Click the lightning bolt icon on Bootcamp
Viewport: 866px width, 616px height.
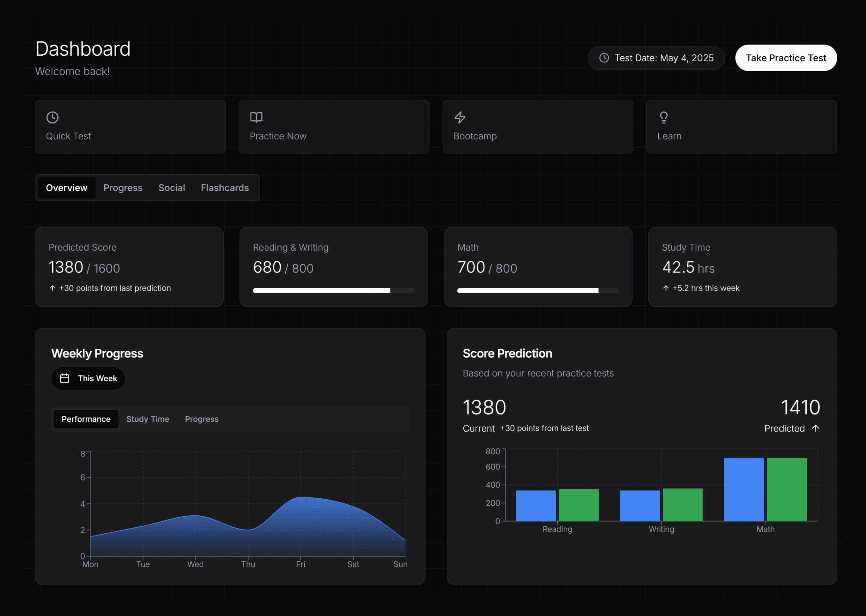[460, 118]
